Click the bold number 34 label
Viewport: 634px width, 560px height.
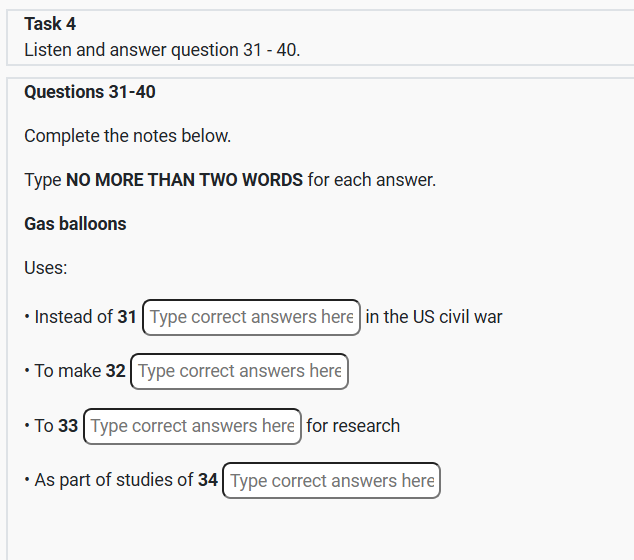(208, 480)
